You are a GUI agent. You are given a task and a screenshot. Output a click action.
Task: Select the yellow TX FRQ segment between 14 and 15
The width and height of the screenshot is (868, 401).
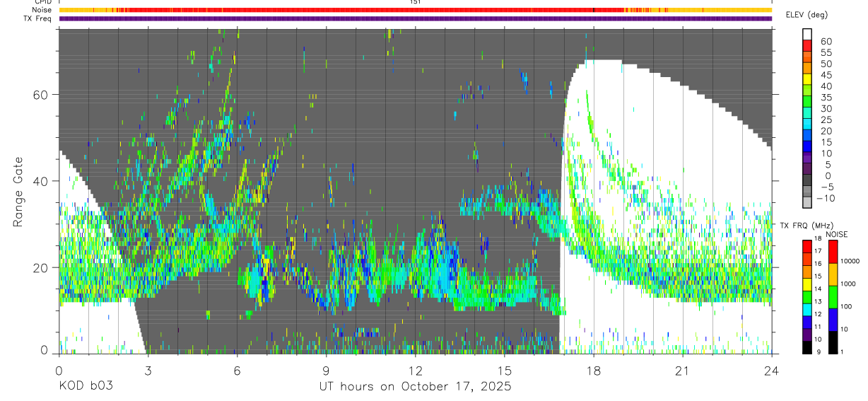[807, 284]
